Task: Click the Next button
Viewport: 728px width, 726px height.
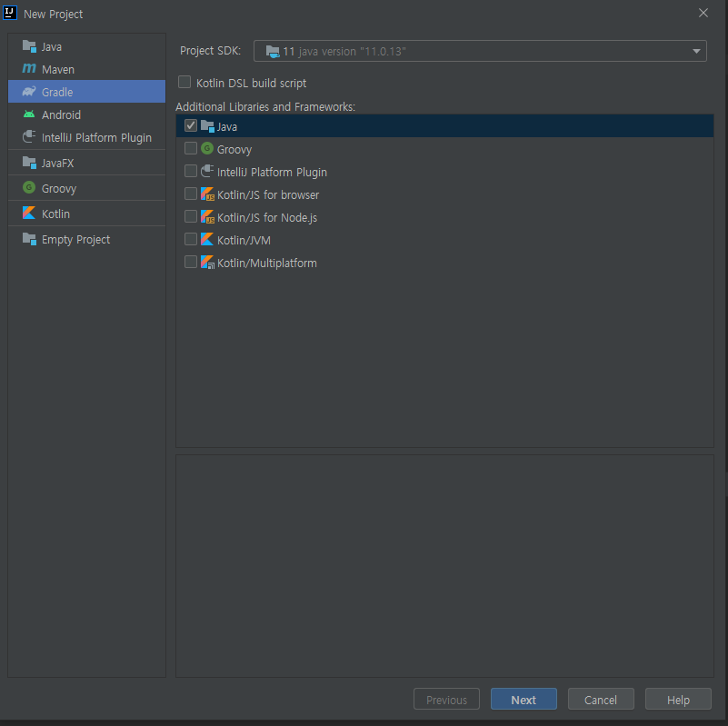Action: pos(524,699)
